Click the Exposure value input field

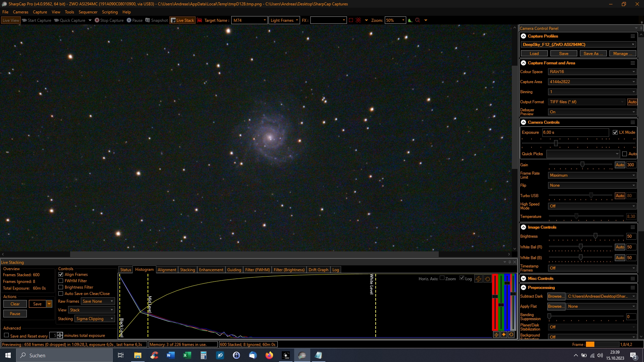point(576,132)
